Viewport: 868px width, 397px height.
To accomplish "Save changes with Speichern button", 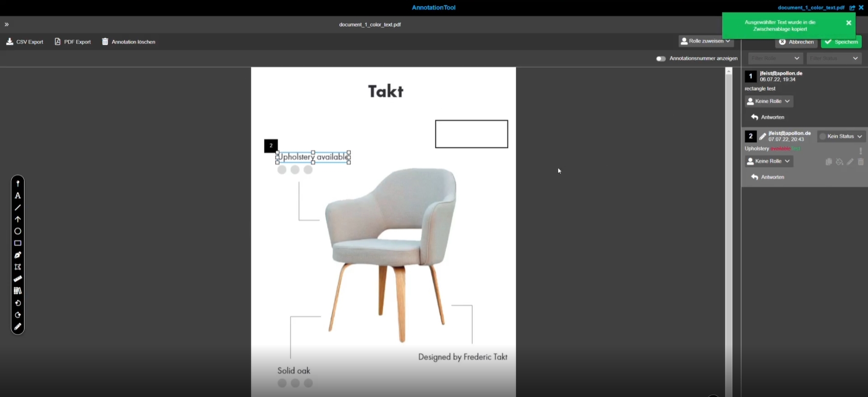I will [841, 42].
